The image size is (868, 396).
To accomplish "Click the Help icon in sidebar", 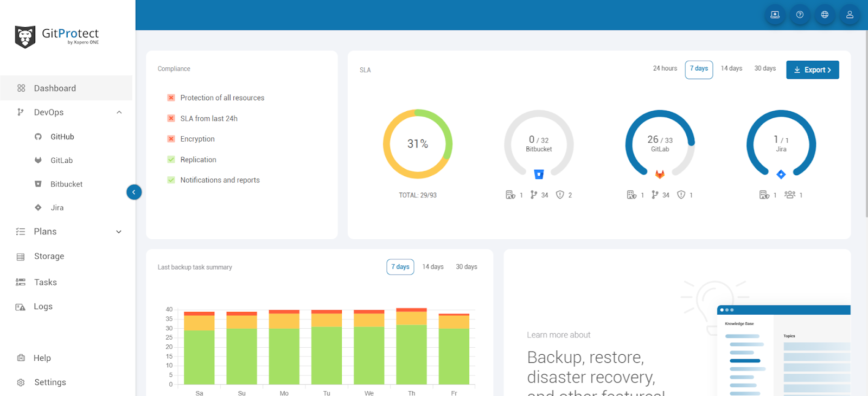I will tap(21, 358).
